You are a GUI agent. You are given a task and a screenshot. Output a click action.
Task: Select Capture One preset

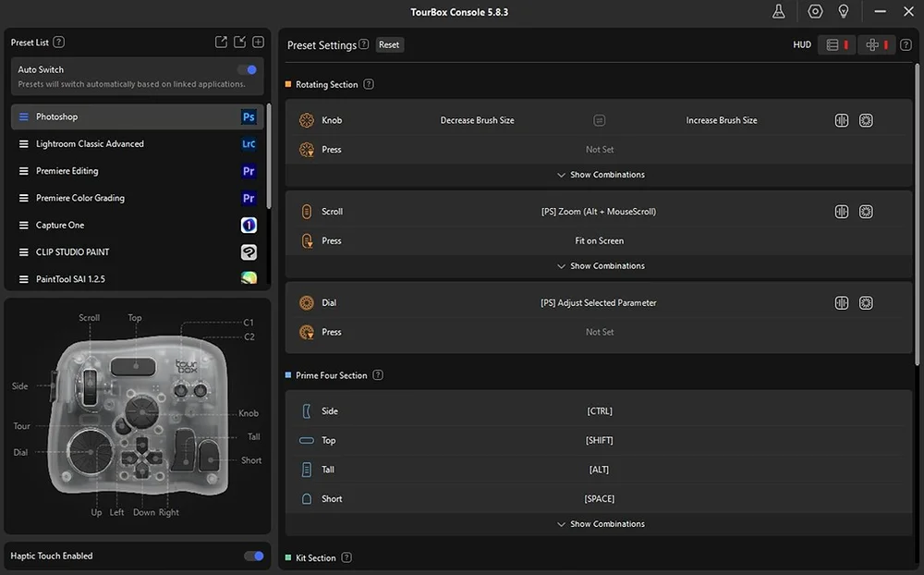pos(137,226)
